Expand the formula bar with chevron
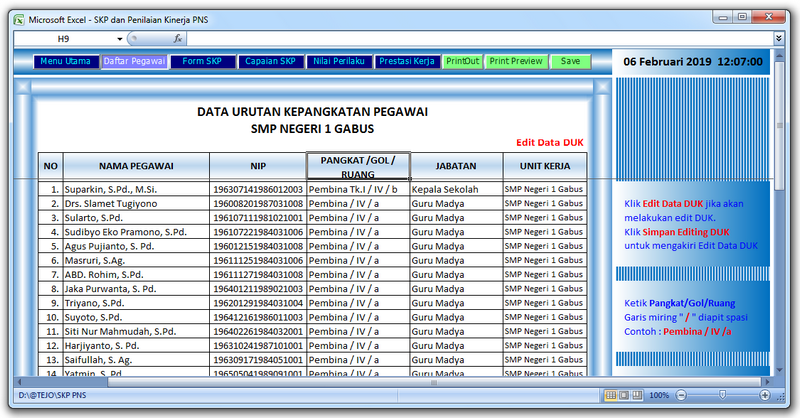This screenshot has height=418, width=800. click(779, 38)
